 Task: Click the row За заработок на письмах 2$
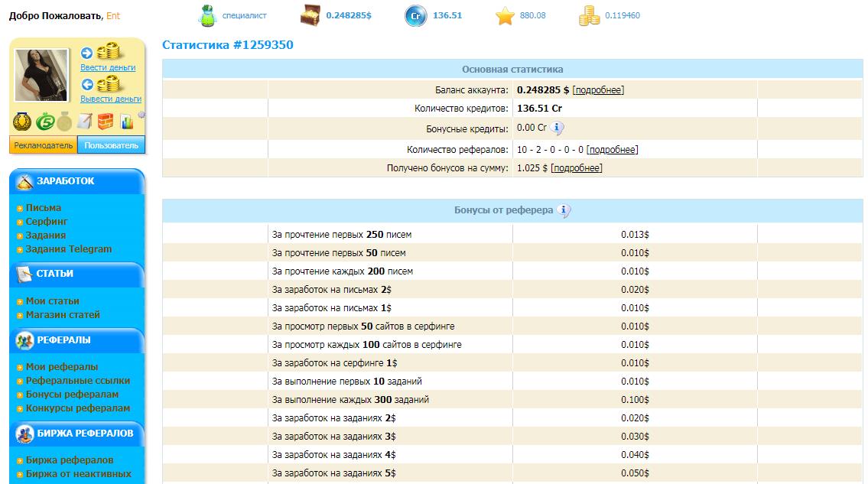512,290
